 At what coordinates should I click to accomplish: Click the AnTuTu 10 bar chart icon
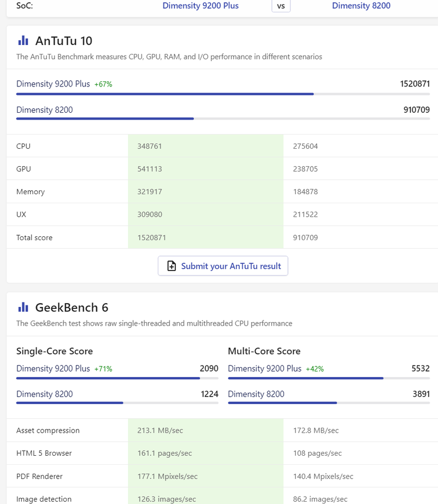point(23,40)
